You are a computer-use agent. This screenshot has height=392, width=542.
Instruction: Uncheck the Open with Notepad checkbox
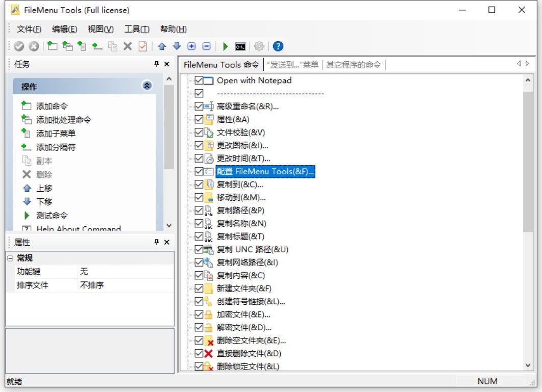(199, 81)
